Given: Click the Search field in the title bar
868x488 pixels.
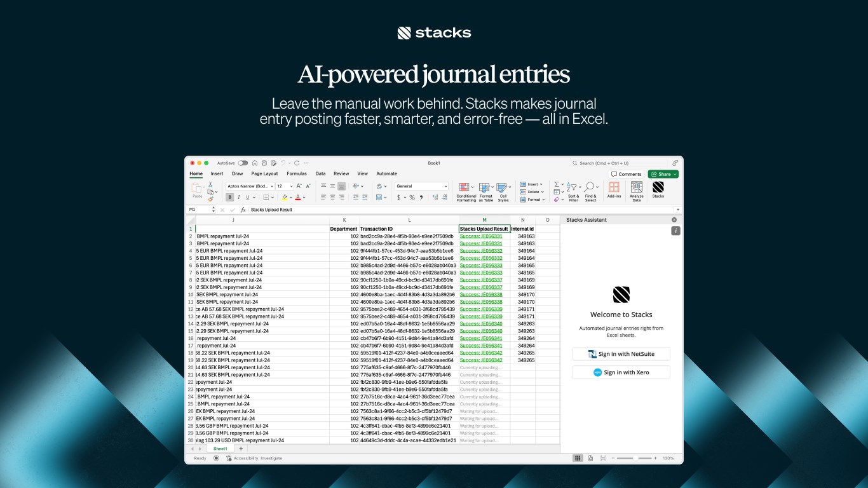Looking at the screenshot, I should (x=620, y=163).
